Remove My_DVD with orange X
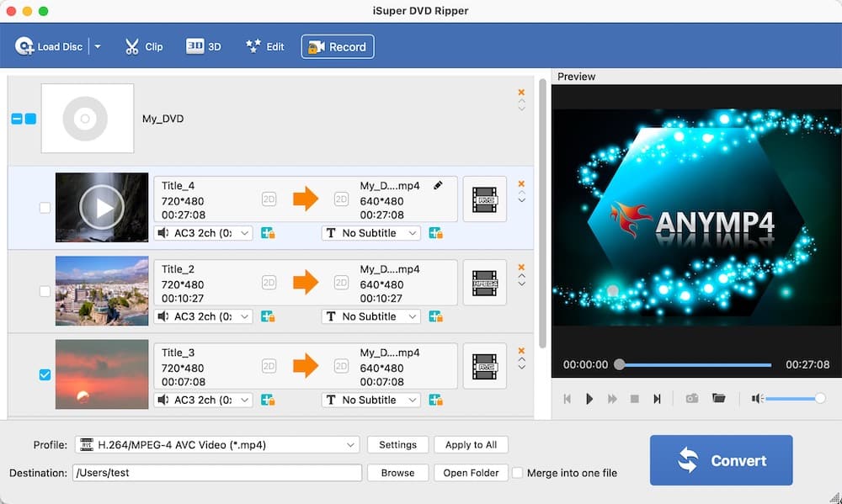842x504 pixels. pyautogui.click(x=521, y=93)
